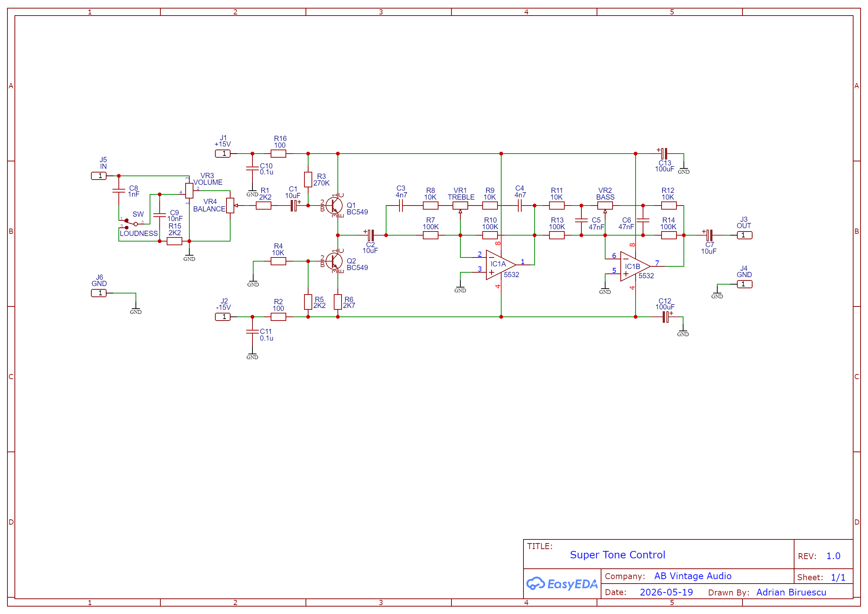Image resolution: width=868 pixels, height=614 pixels.
Task: Select capacitor C11 0.1u symbol
Action: [x=252, y=332]
